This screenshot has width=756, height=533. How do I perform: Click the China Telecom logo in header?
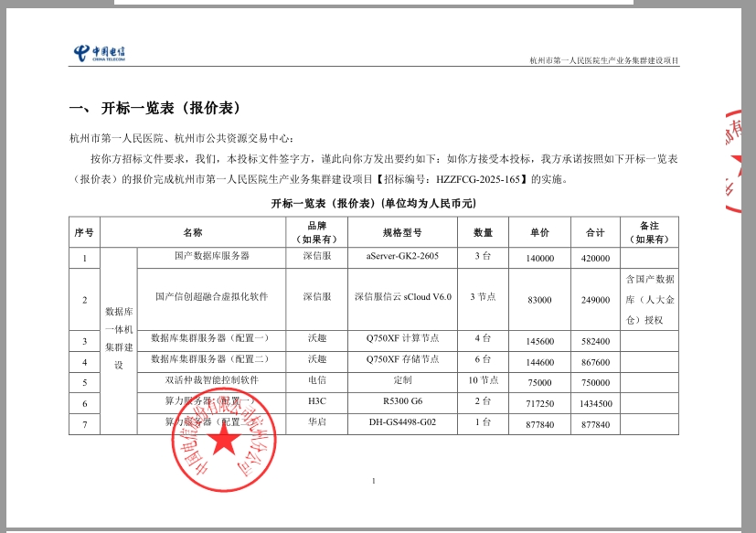[x=101, y=54]
